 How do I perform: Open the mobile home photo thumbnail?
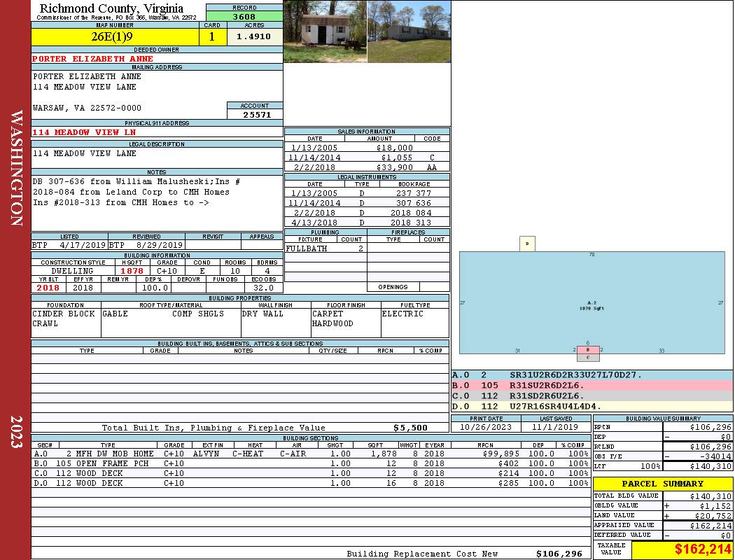(408, 31)
